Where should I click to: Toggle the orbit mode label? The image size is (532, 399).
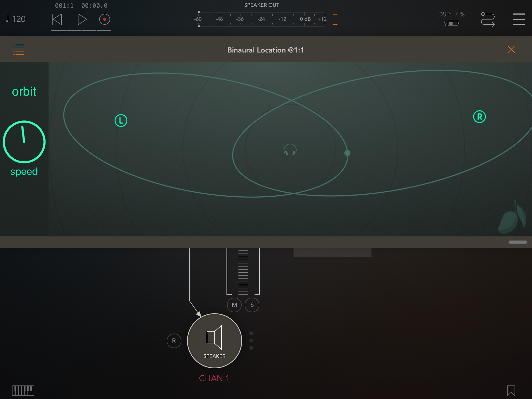[24, 91]
